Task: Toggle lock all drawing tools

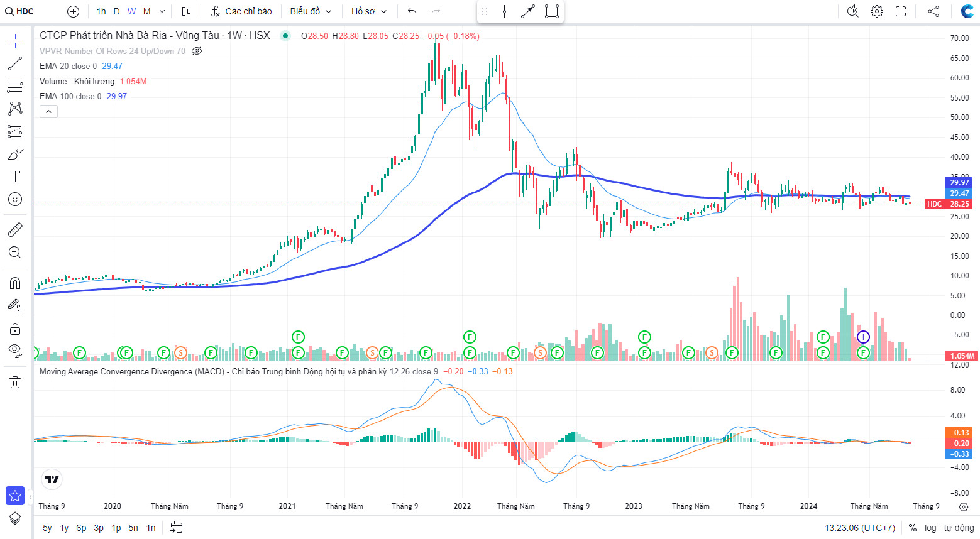Action: [x=15, y=329]
